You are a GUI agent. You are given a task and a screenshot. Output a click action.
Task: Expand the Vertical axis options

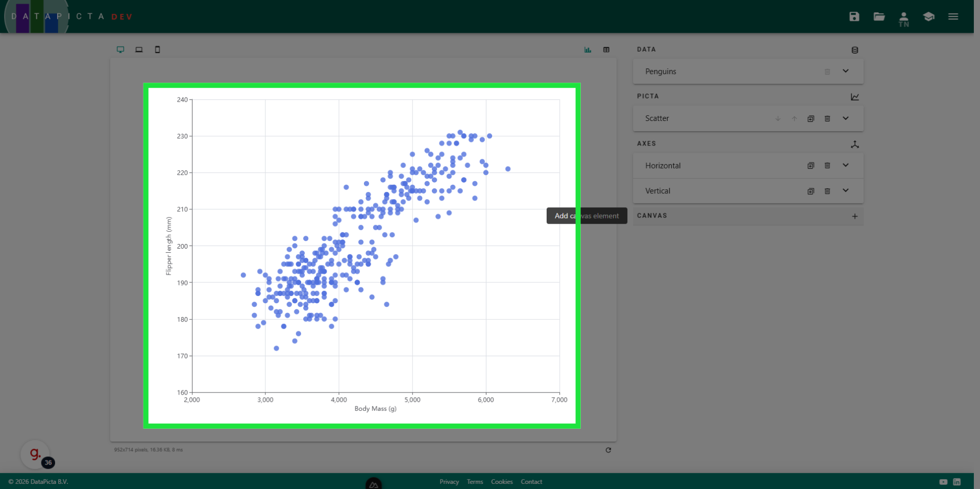[x=845, y=190]
